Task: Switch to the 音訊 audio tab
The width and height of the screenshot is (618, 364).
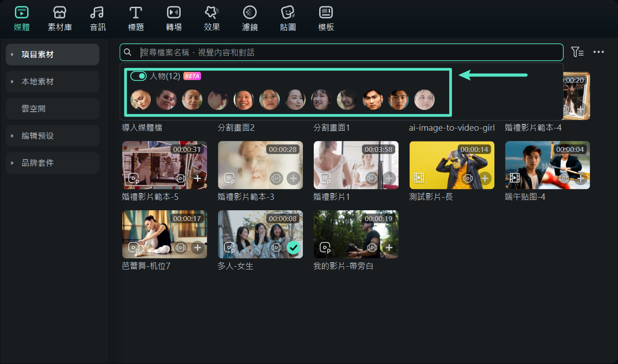Action: tap(98, 19)
